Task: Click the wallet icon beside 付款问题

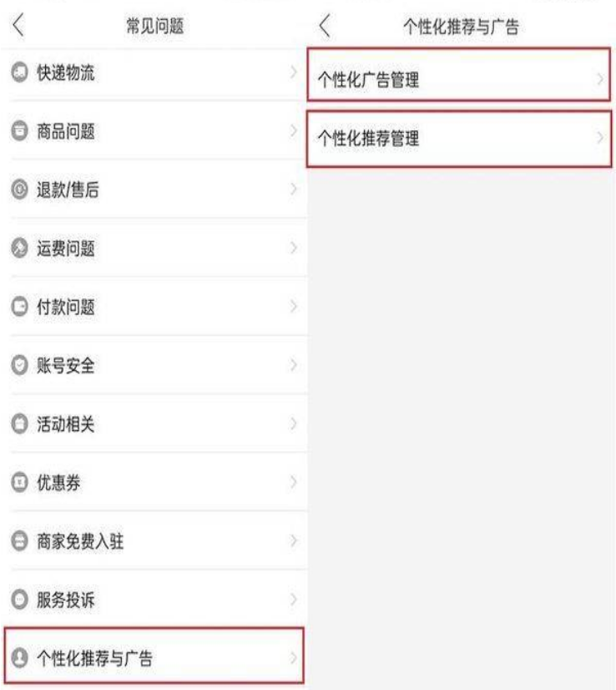Action: 19,307
